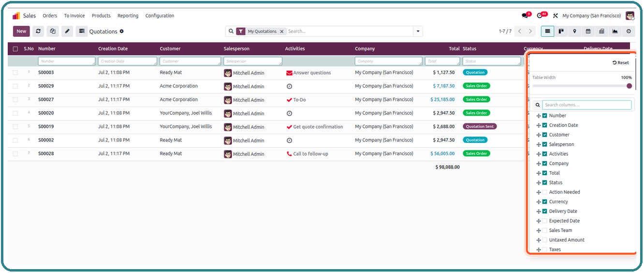The width and height of the screenshot is (644, 273).
Task: Open the Orders menu
Action: coord(50,16)
